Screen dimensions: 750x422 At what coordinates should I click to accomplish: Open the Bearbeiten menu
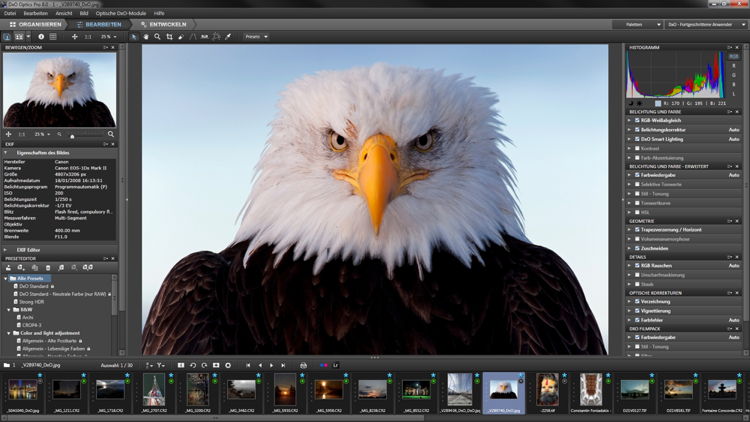(x=35, y=13)
